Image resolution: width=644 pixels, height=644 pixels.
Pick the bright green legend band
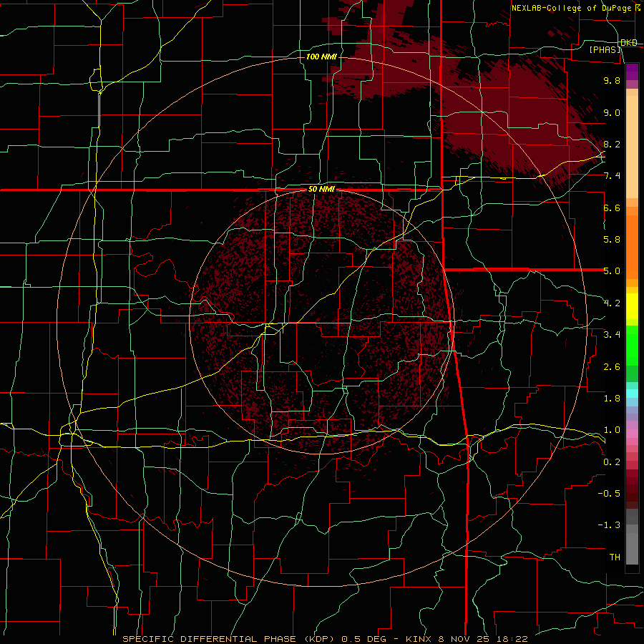pyautogui.click(x=632, y=345)
